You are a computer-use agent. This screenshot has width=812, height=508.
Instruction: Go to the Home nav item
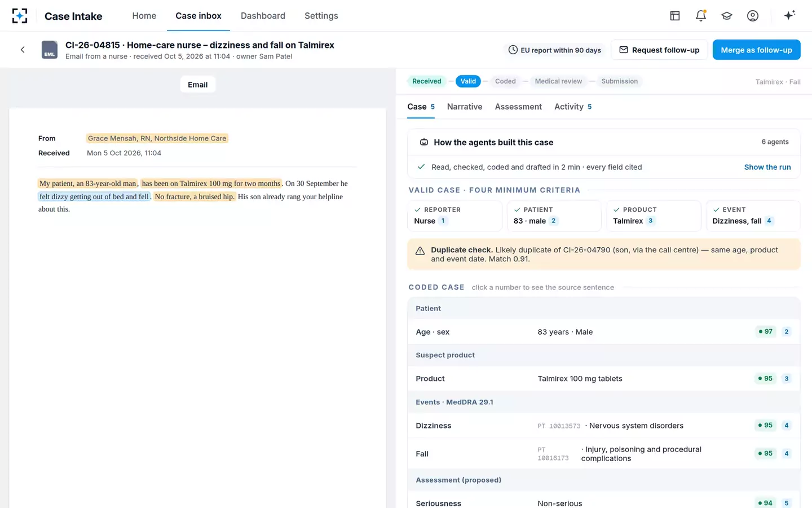(144, 16)
